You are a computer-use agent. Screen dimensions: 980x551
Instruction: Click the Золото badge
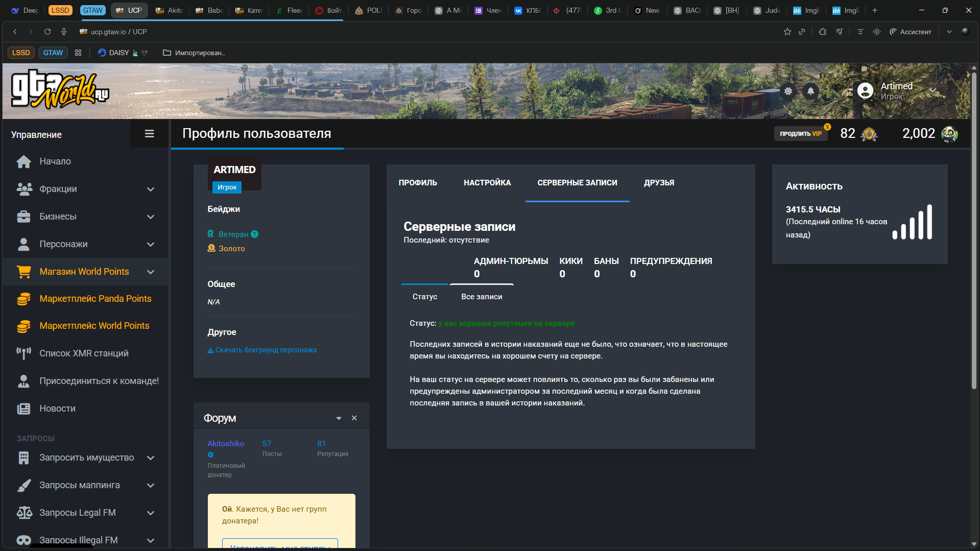pyautogui.click(x=226, y=249)
